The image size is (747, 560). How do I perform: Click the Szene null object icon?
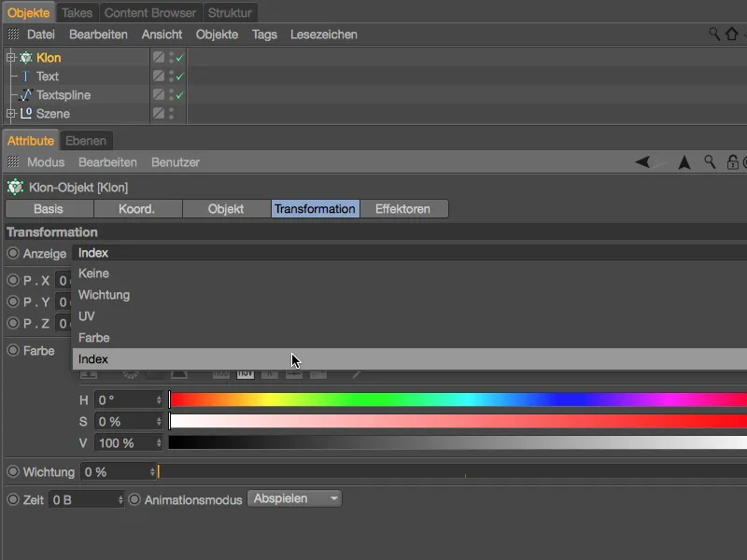[x=25, y=113]
